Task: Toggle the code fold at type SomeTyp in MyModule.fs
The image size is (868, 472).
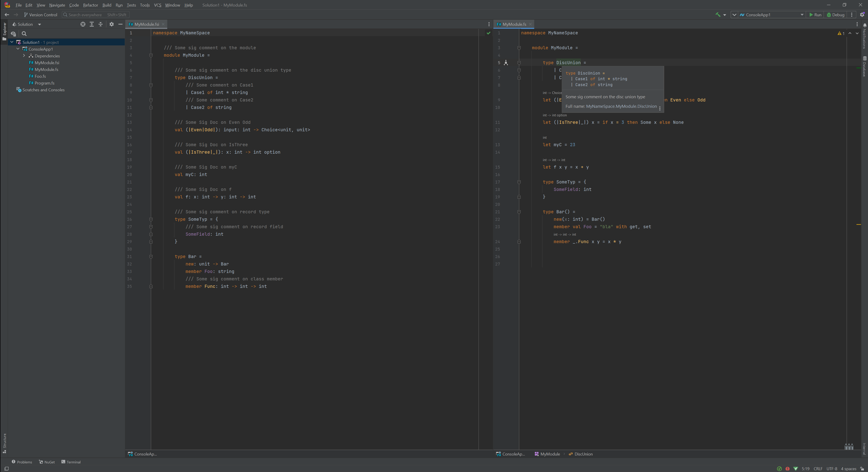Action: click(519, 182)
